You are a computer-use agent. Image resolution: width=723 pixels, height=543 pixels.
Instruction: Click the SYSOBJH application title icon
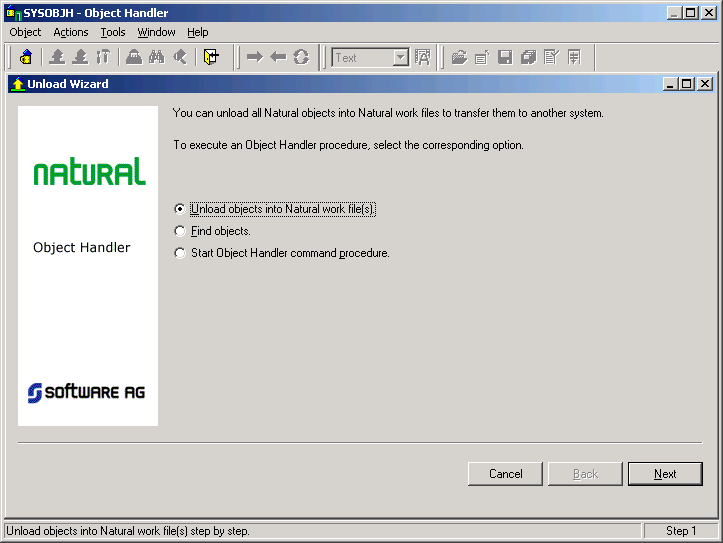click(x=14, y=13)
